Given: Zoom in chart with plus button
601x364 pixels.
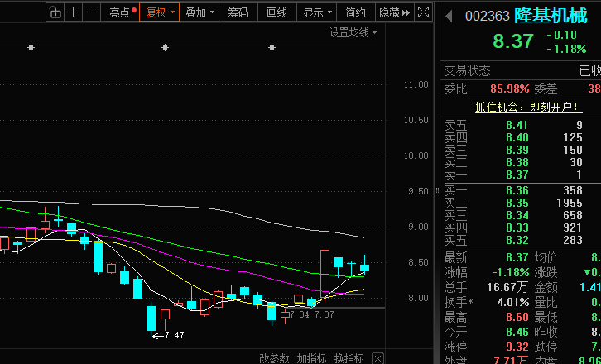Looking at the screenshot, I should (x=73, y=12).
